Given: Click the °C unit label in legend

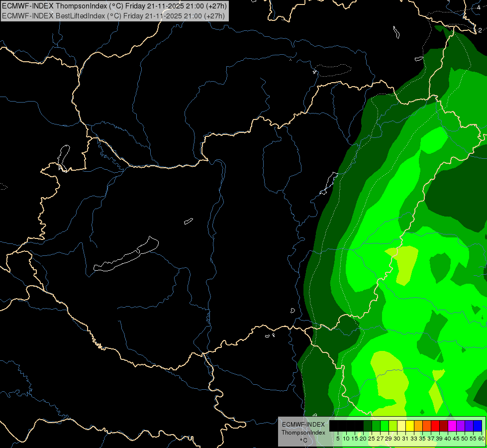Looking at the screenshot, I should point(304,440).
